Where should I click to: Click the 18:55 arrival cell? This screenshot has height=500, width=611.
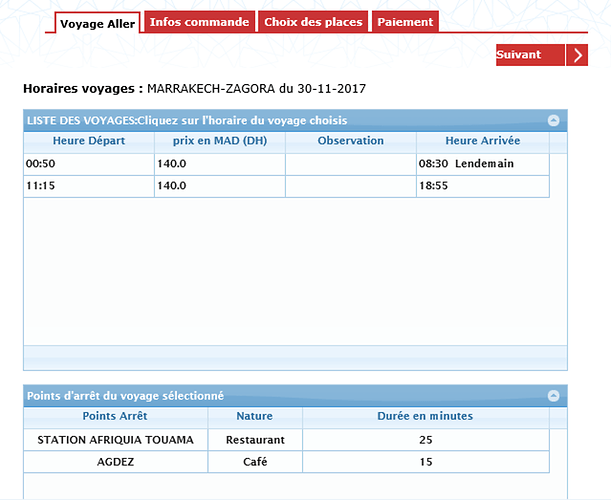[483, 186]
